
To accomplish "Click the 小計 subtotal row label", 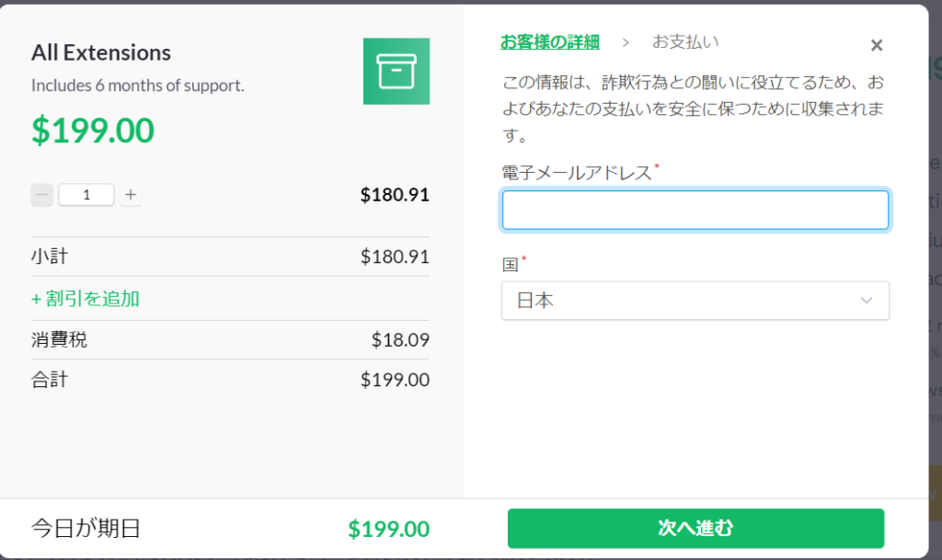I will click(50, 257).
